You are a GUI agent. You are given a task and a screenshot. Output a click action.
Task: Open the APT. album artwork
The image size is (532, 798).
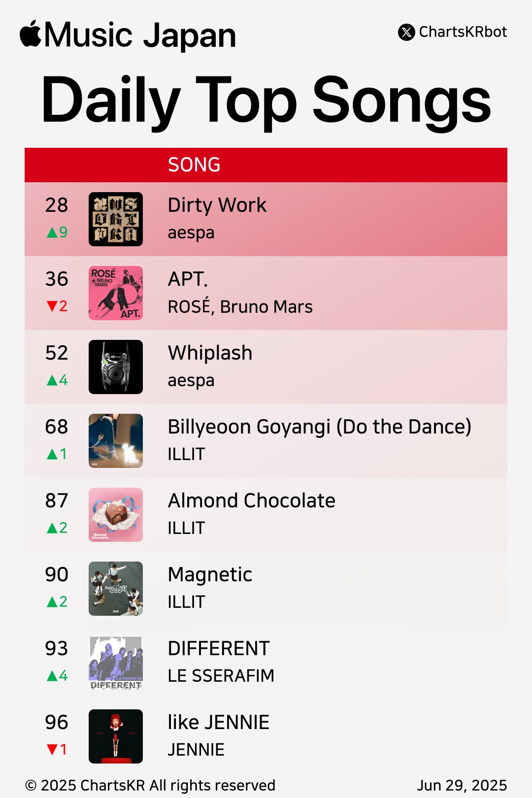click(116, 293)
